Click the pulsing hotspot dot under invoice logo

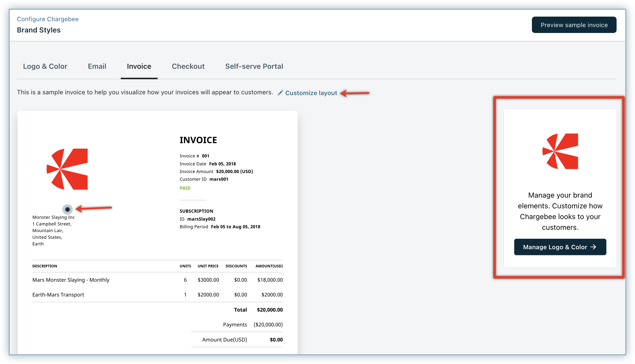pyautogui.click(x=68, y=209)
